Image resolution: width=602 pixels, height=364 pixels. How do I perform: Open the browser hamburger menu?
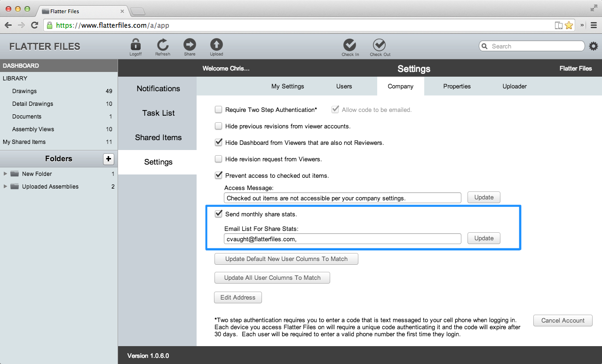tap(593, 25)
